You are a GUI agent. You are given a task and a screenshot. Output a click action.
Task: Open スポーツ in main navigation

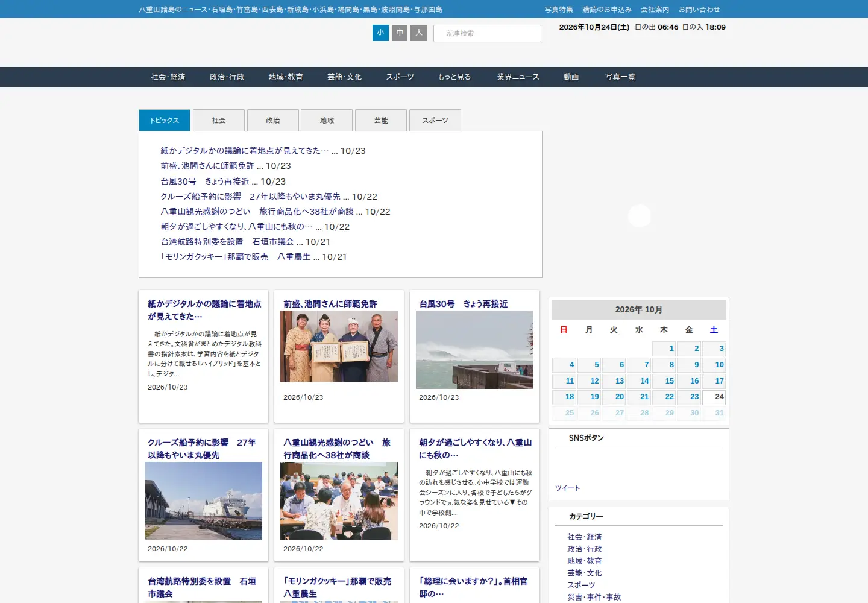click(x=400, y=77)
